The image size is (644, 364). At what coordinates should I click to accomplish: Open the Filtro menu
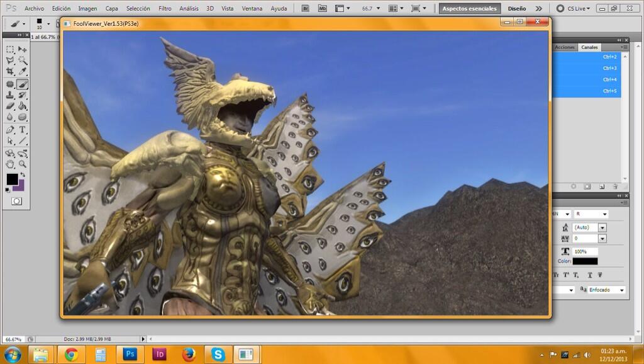[x=165, y=8]
